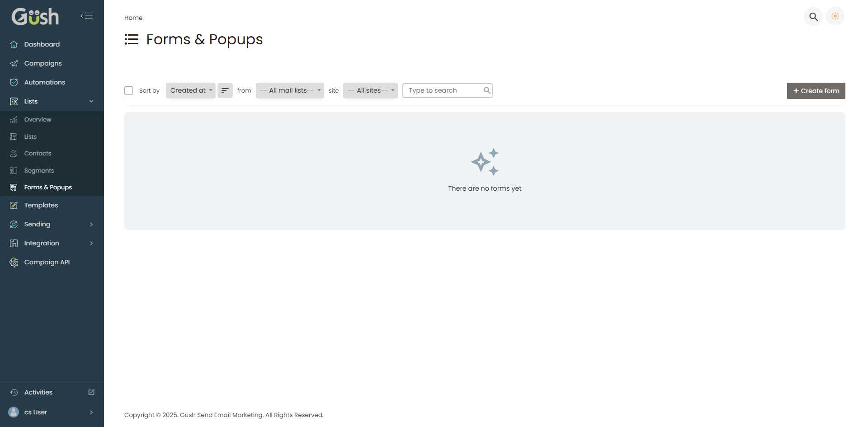
Task: Click the Contacts person icon
Action: [14, 153]
